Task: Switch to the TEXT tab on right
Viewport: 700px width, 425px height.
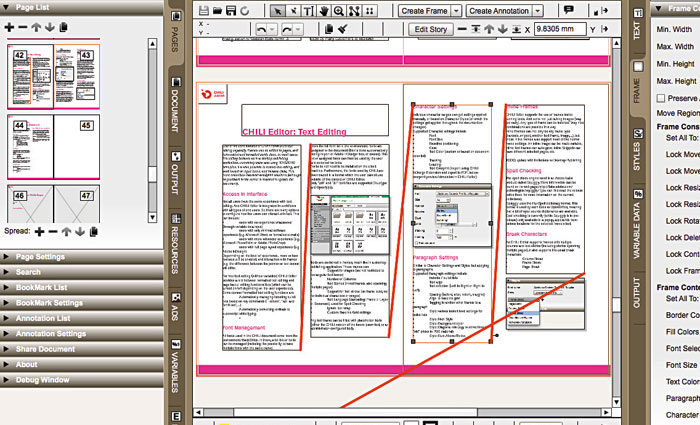Action: (638, 25)
